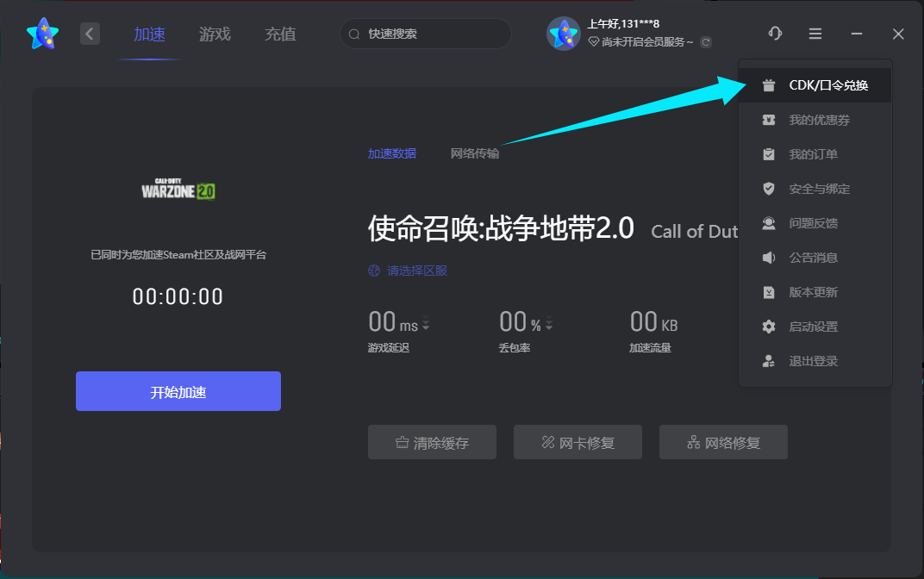The image size is (924, 579).
Task: Select the 加速数据 tab
Action: 392,153
